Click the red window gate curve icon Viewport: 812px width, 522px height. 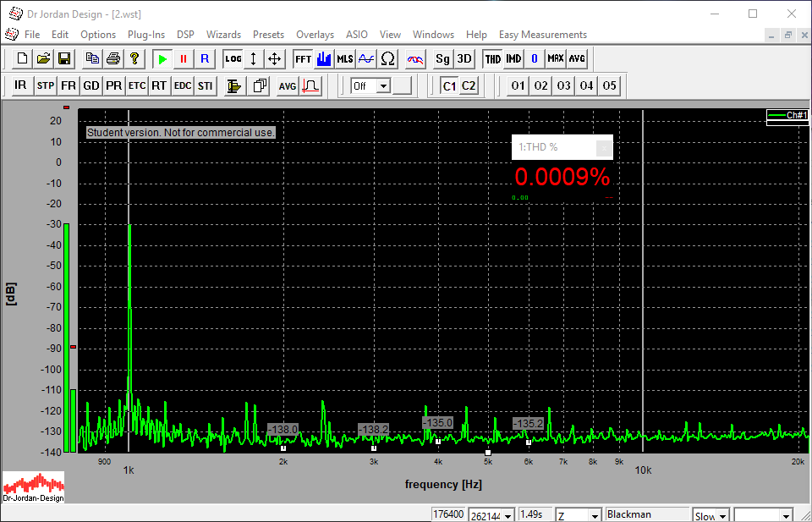pos(311,85)
